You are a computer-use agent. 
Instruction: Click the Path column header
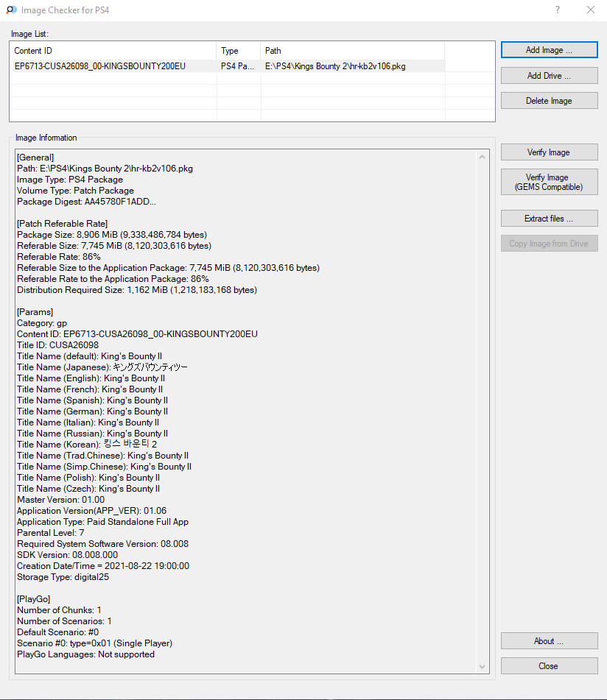pos(352,51)
